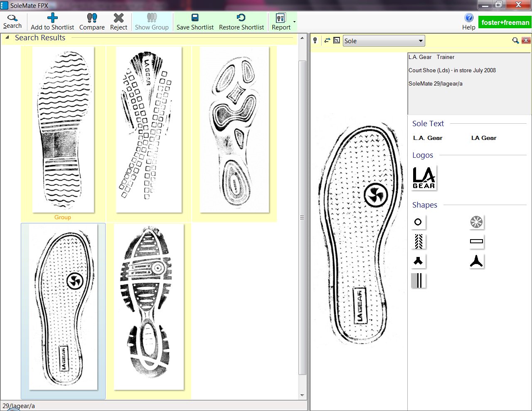The width and height of the screenshot is (532, 411).
Task: Select the wavy-line sole thumbnail
Action: tap(63, 129)
